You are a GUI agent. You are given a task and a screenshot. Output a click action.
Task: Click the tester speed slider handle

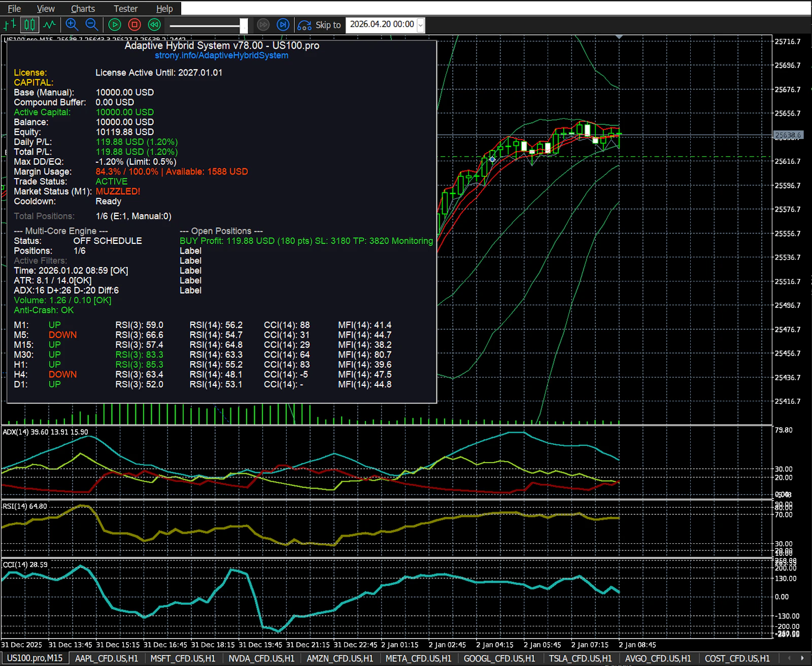pos(244,25)
